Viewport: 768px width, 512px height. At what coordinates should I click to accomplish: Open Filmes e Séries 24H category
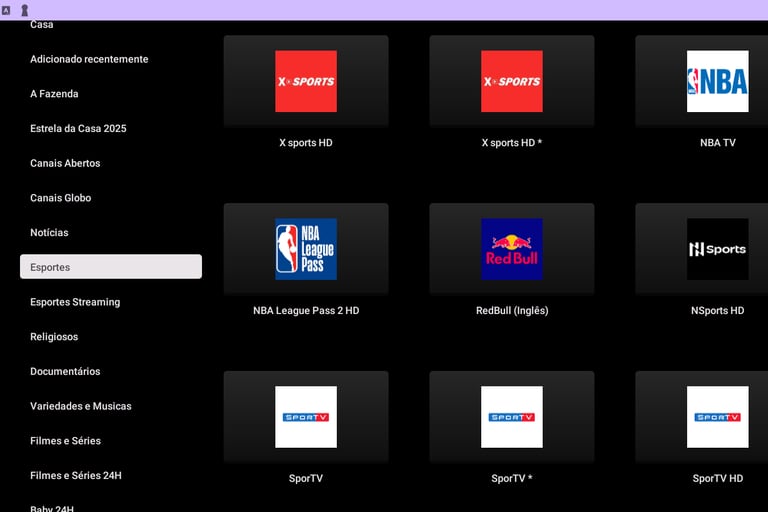[x=76, y=476]
